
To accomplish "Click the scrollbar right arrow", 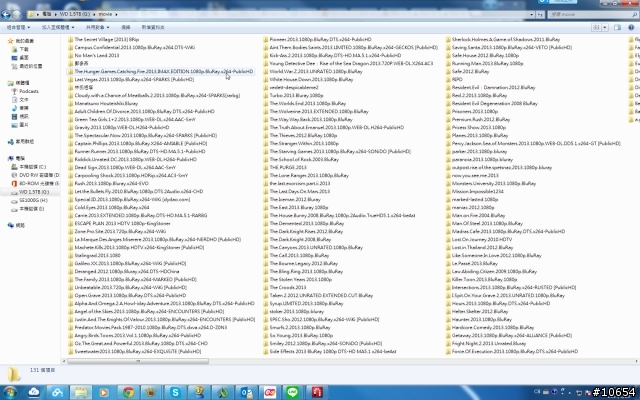I will [637, 361].
